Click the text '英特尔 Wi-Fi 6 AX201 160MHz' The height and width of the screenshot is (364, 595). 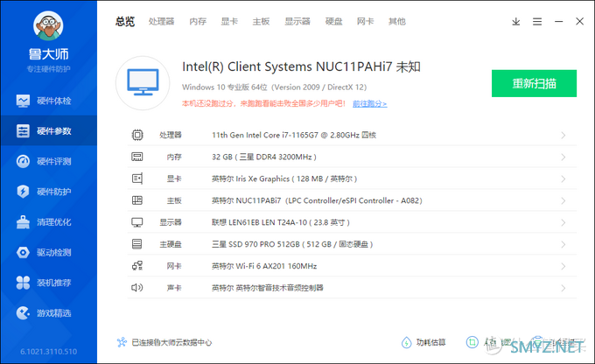[264, 266]
